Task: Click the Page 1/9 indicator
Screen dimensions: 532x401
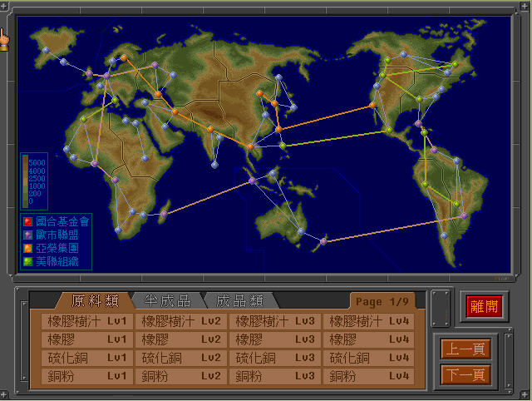Action: click(382, 301)
